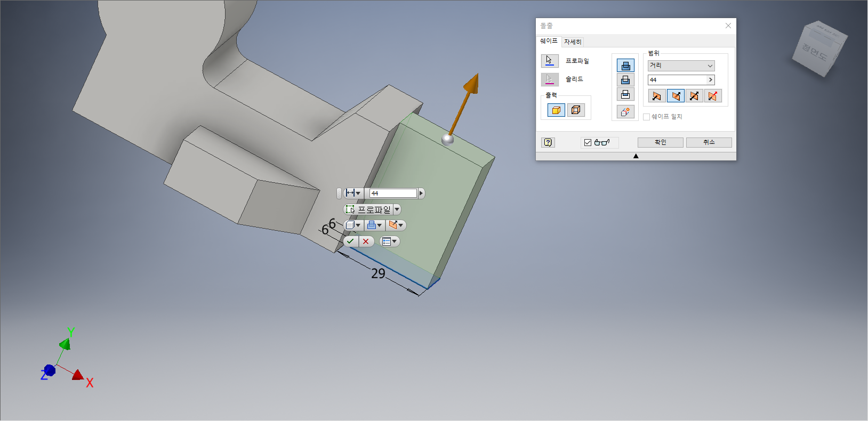Open mini-toolbar distance value flyout arrow
The image size is (868, 421).
click(421, 193)
